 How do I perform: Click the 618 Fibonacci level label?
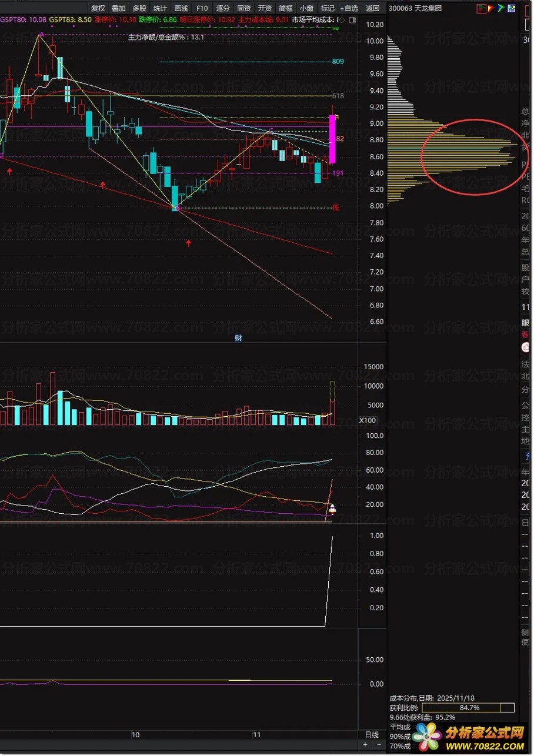338,96
